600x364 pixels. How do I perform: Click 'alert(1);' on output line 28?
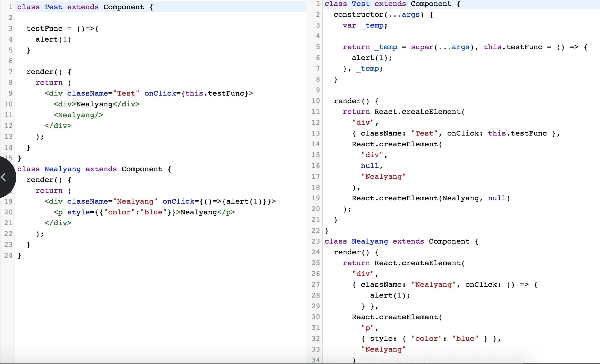point(390,295)
